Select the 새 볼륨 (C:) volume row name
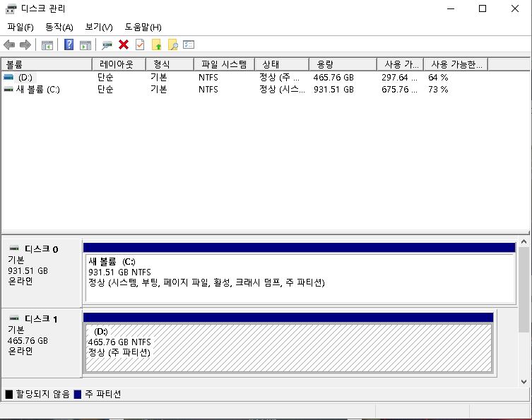Viewport: 532px width, 420px height. pos(37,90)
